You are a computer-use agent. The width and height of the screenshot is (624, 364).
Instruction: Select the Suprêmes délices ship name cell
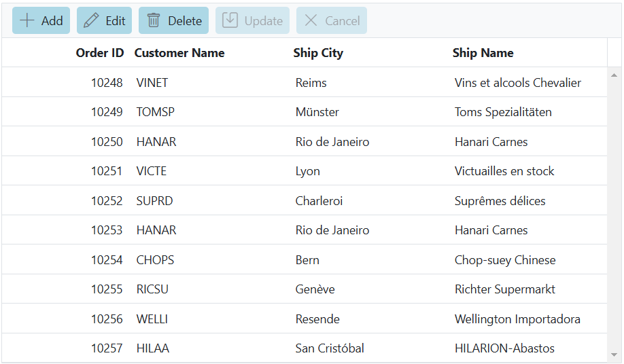pyautogui.click(x=500, y=201)
